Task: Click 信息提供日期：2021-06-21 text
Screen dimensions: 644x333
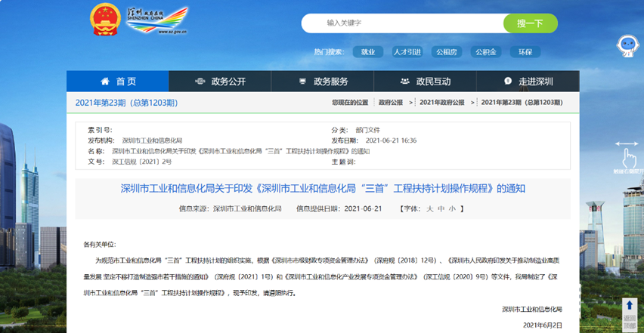Action: [x=339, y=208]
